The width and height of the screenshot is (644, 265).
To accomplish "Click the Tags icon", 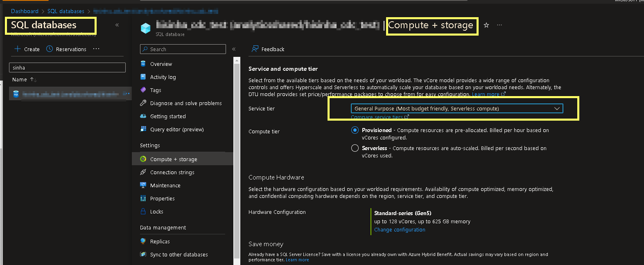I will click(143, 90).
